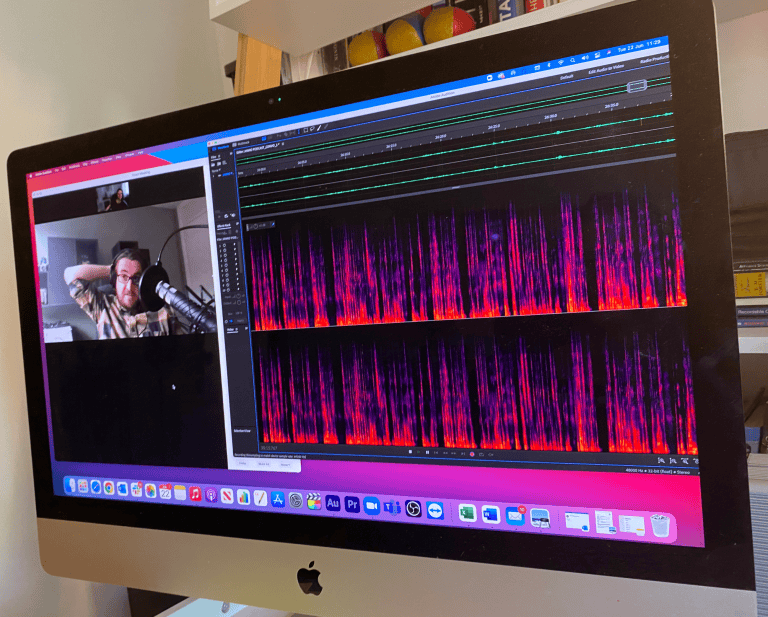The height and width of the screenshot is (617, 768).
Task: Open TeamViewer from the Dock
Action: (434, 511)
